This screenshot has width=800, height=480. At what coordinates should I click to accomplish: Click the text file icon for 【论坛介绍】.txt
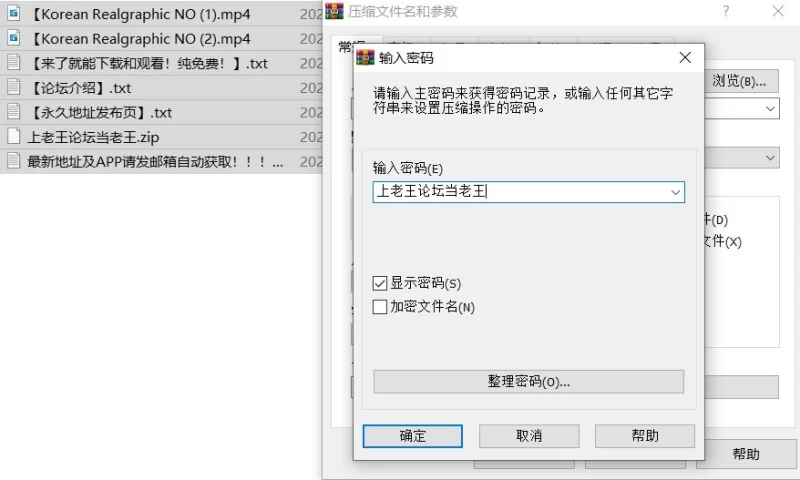pyautogui.click(x=14, y=87)
